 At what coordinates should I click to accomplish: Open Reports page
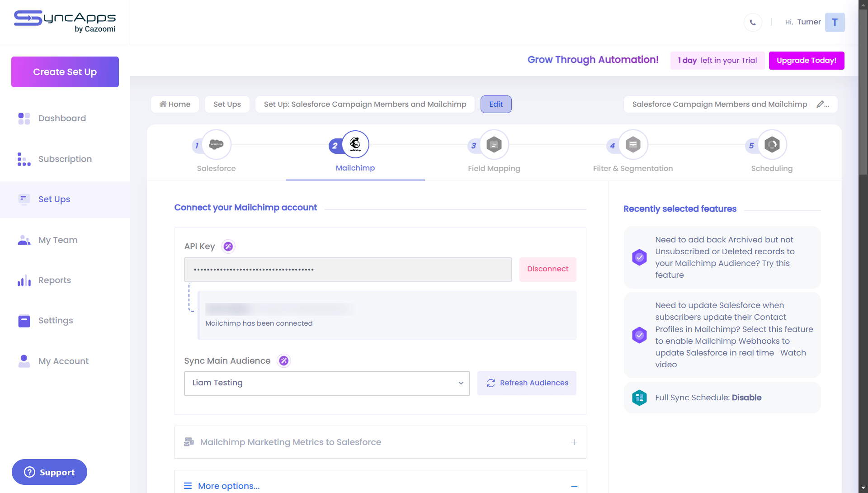55,280
